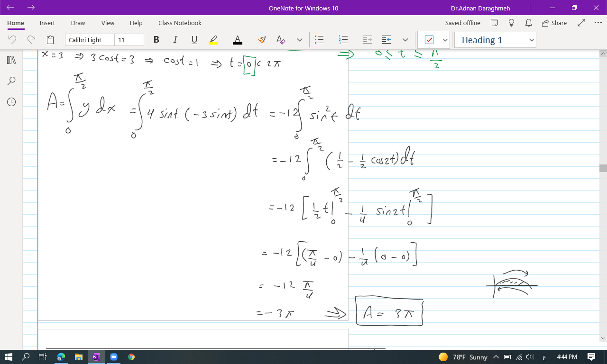The height and width of the screenshot is (364, 607).
Task: Expand more paragraph formatting options
Action: tap(405, 40)
